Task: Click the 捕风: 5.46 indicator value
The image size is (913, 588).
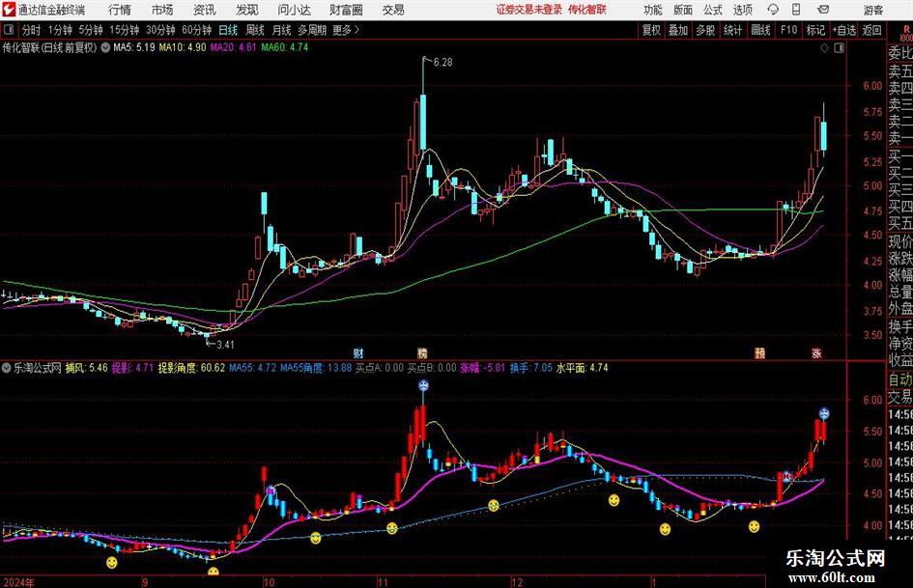Action: tap(87, 368)
